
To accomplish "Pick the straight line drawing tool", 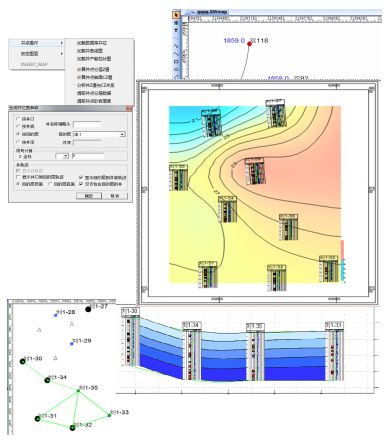I will pyautogui.click(x=176, y=38).
